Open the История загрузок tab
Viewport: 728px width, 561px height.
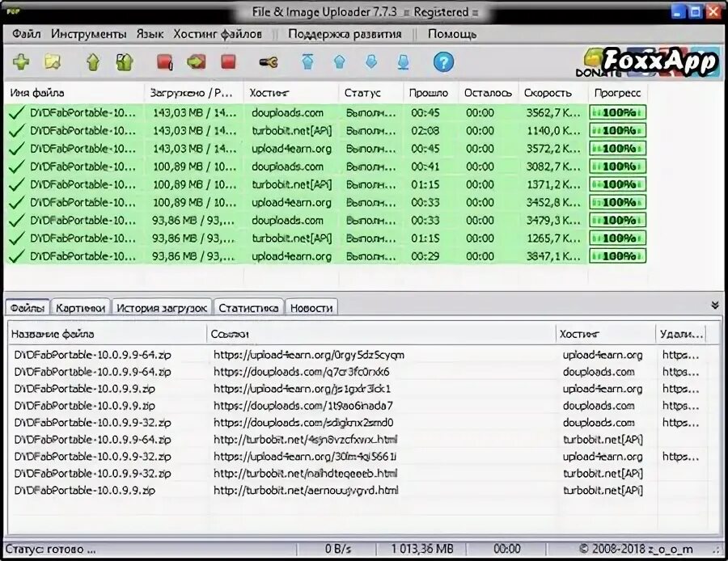click(162, 308)
